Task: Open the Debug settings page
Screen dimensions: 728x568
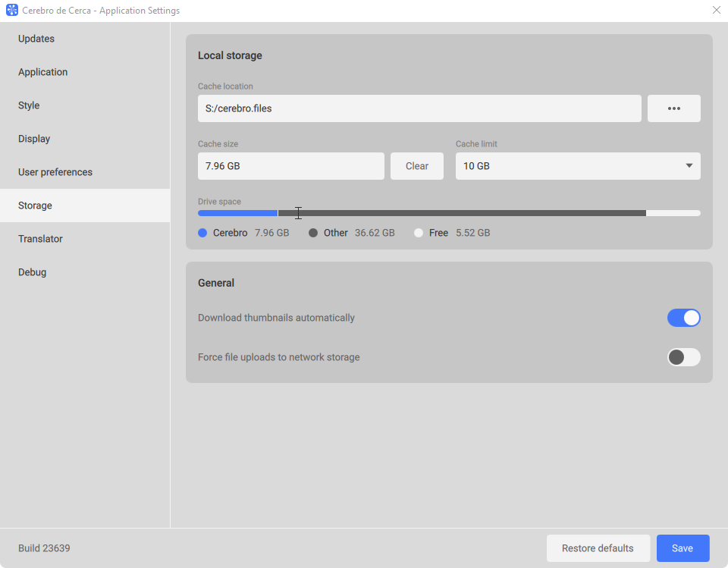Action: [32, 272]
